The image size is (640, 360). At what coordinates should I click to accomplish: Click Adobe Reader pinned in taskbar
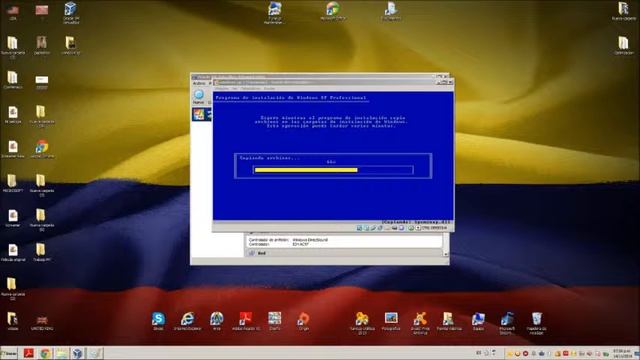(29, 353)
